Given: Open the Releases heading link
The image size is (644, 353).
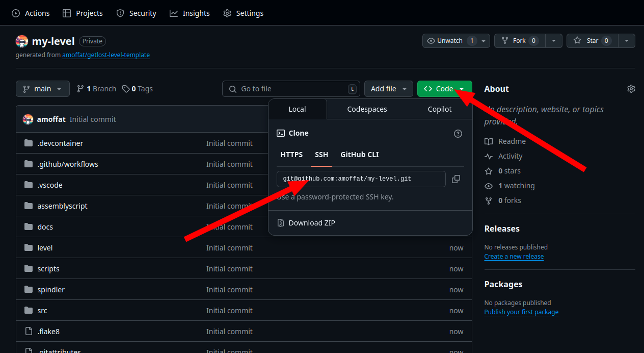Looking at the screenshot, I should tap(502, 229).
